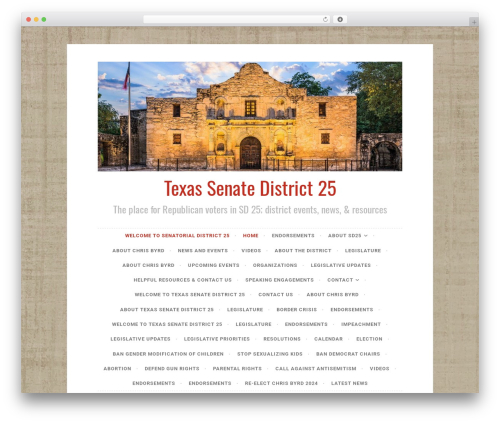Open the Impeachment page

[361, 324]
